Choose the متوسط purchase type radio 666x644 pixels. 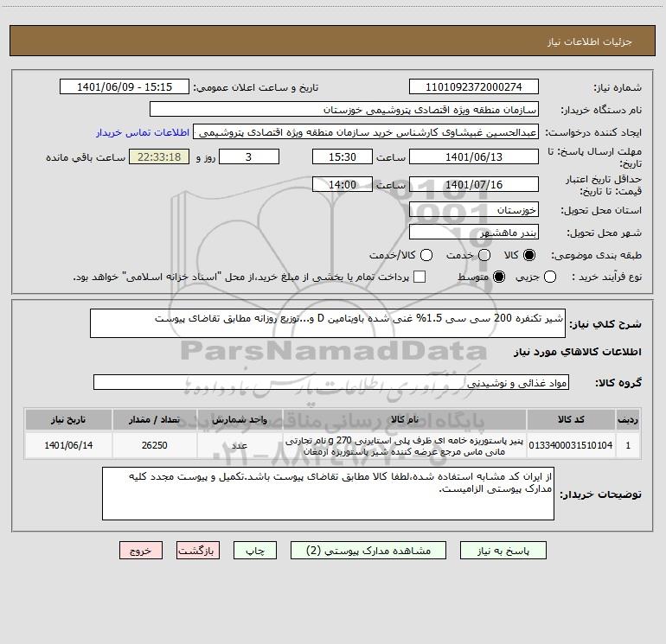click(499, 277)
